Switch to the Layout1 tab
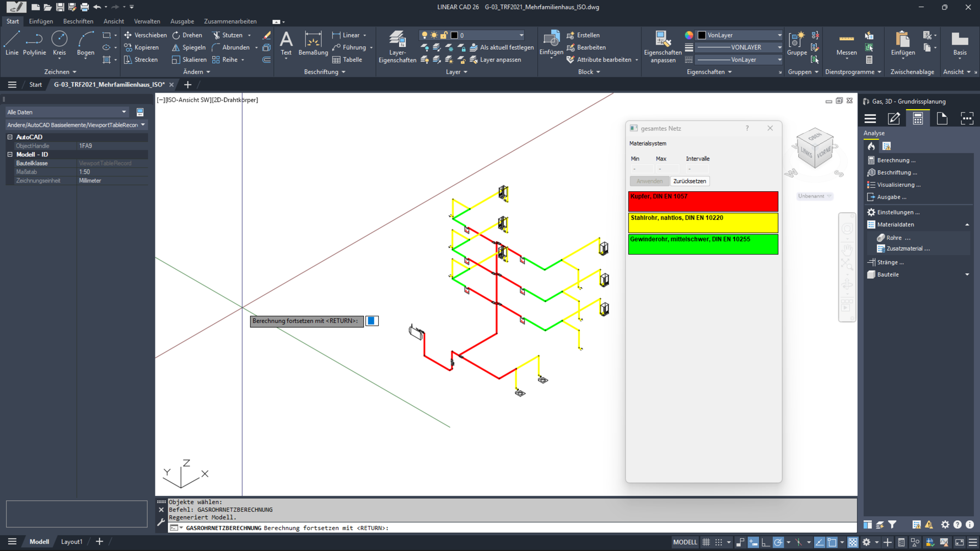This screenshot has height=551, width=980. pos(72,542)
